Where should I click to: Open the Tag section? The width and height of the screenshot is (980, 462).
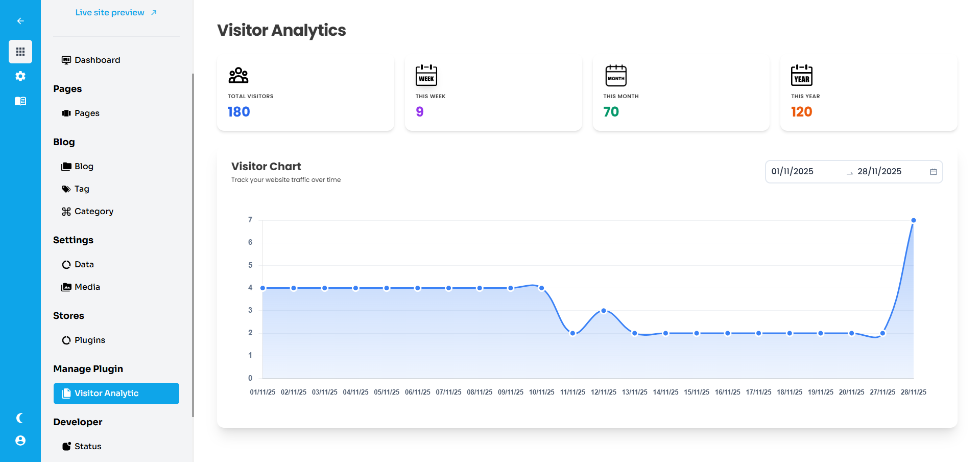point(81,189)
